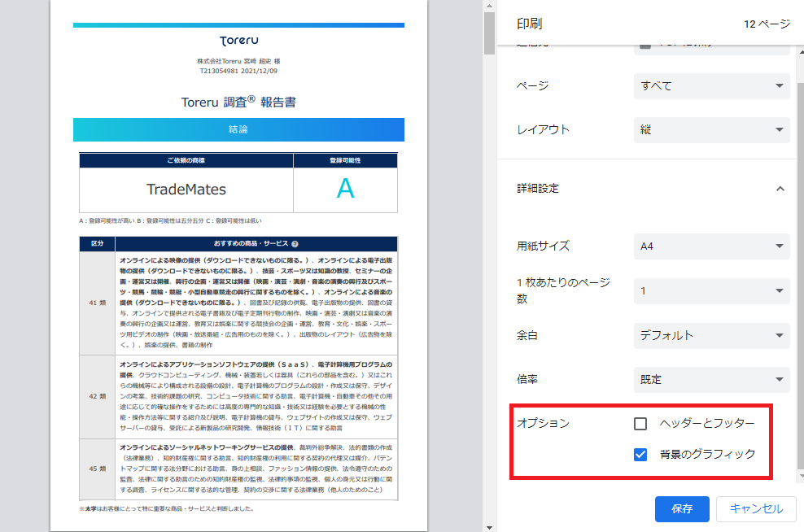Click the Toreru 調査 報告書 title
804x532 pixels.
point(238,102)
